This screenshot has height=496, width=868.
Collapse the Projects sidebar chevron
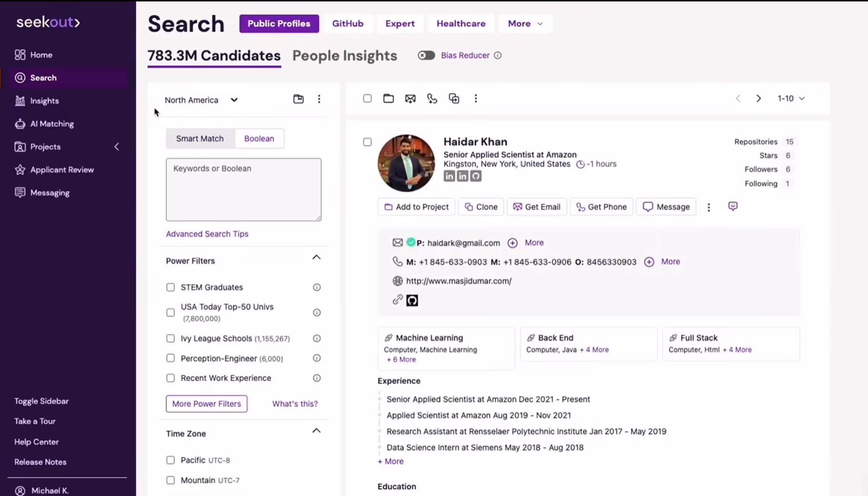pyautogui.click(x=117, y=146)
